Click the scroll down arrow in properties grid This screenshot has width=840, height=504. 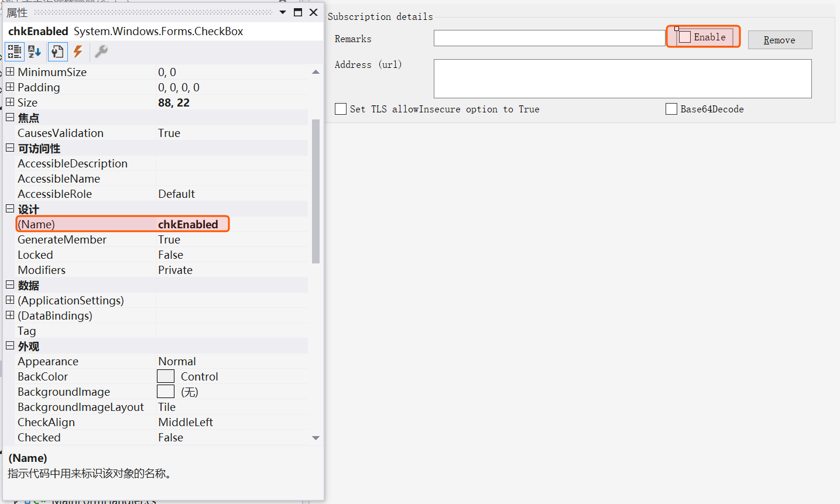tap(316, 438)
